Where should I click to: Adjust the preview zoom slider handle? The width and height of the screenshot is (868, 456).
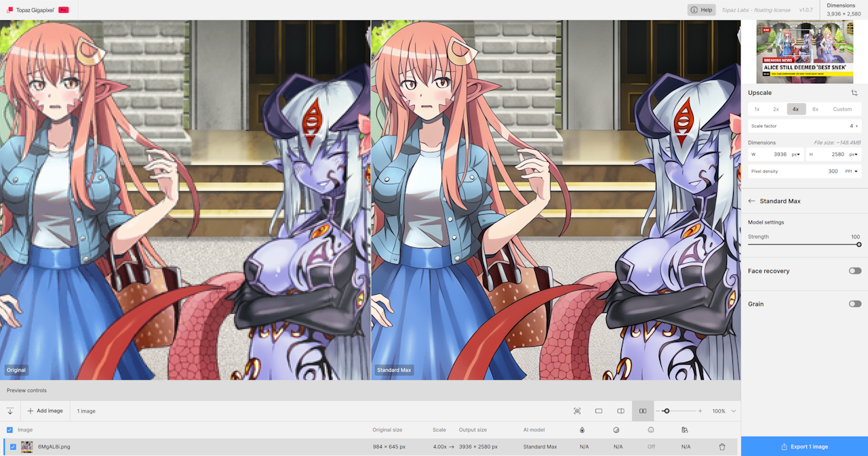667,411
